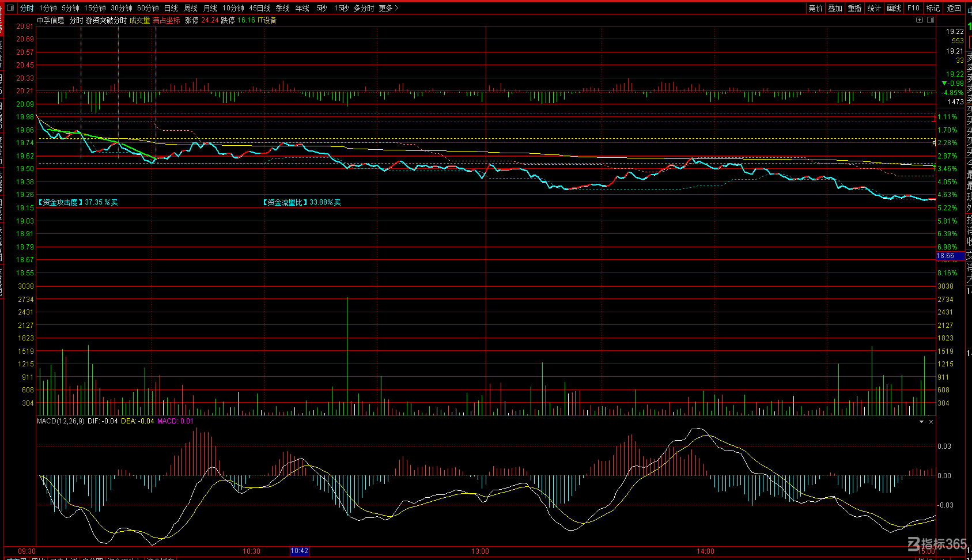Click the 成交量 volume label
This screenshot has height=560, width=972.
point(139,20)
